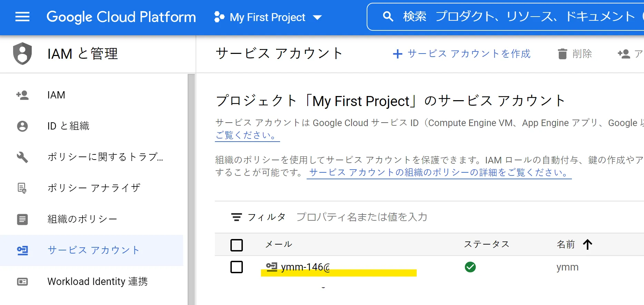Select all rows with header checkbox
The height and width of the screenshot is (305, 644).
pos(237,245)
